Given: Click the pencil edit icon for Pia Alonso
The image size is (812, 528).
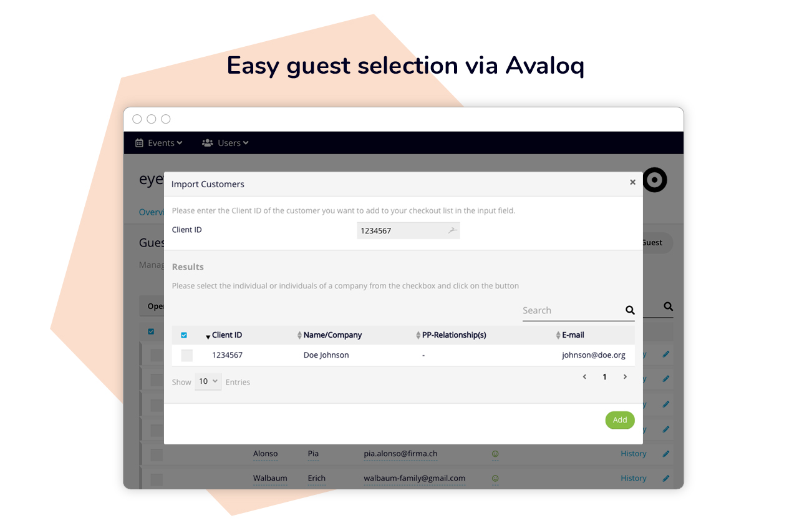Looking at the screenshot, I should 666,454.
